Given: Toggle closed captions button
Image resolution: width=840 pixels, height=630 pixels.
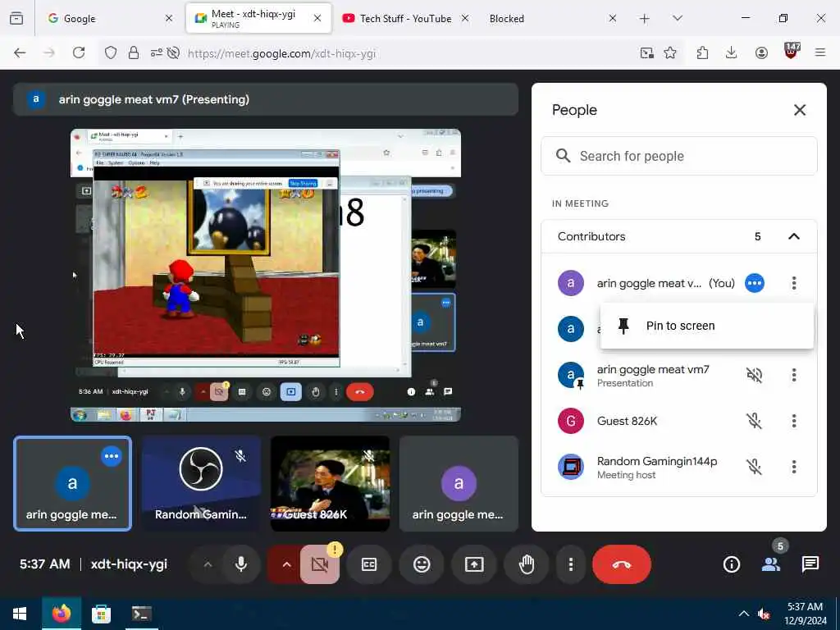Looking at the screenshot, I should pos(369,564).
